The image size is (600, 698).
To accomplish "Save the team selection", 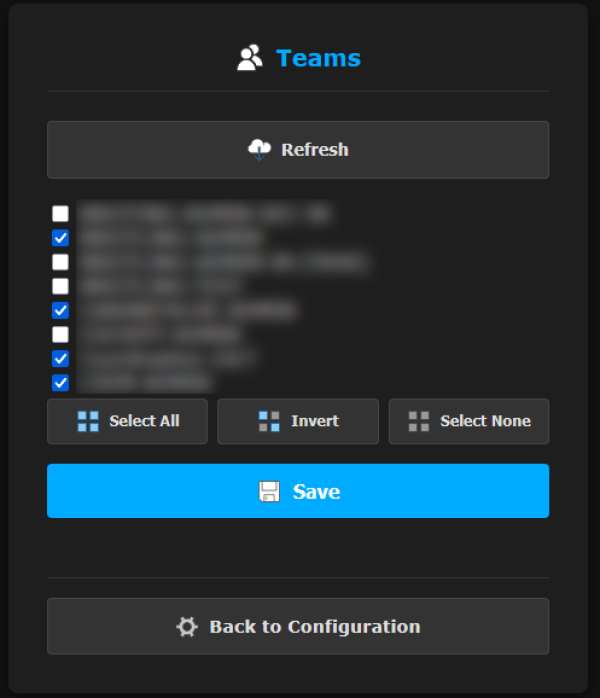I will point(298,491).
